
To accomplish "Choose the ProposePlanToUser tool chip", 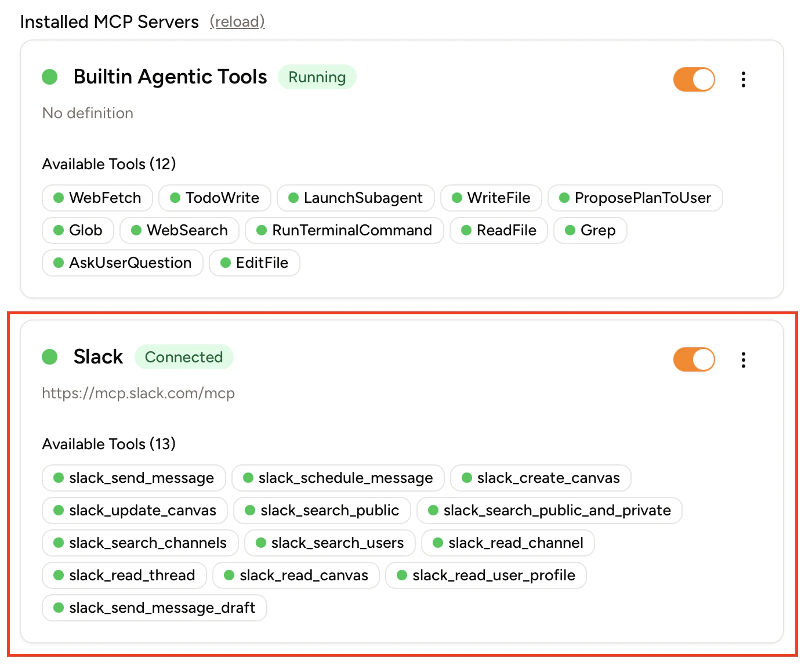I will (x=635, y=198).
